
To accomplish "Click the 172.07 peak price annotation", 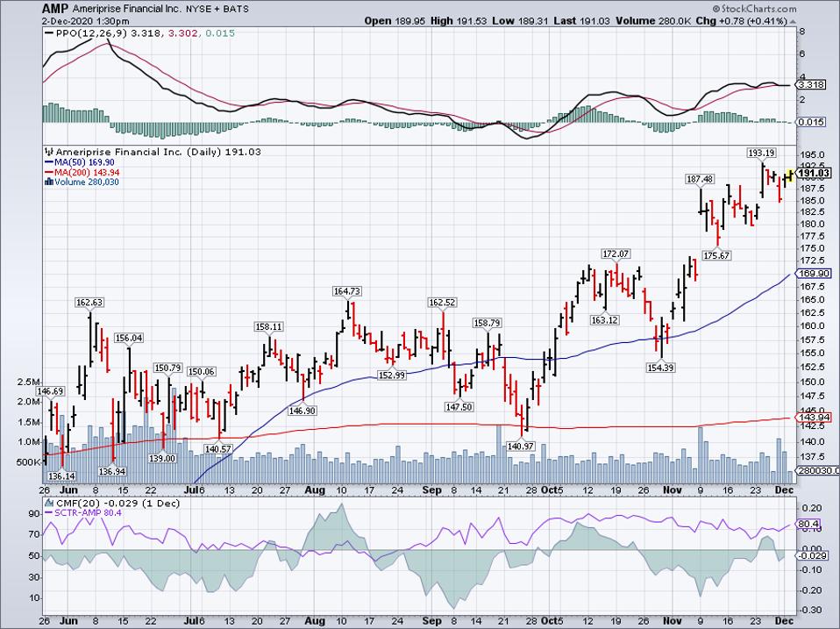I will pyautogui.click(x=616, y=254).
